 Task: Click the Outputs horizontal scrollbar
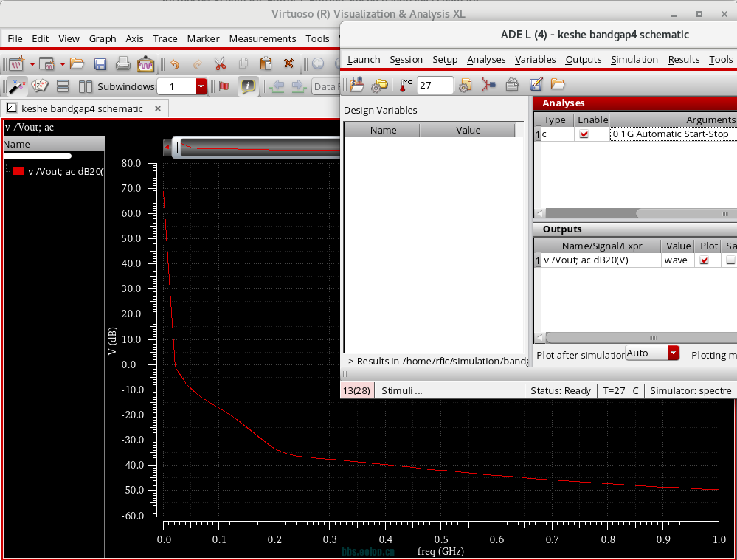[x=642, y=338]
